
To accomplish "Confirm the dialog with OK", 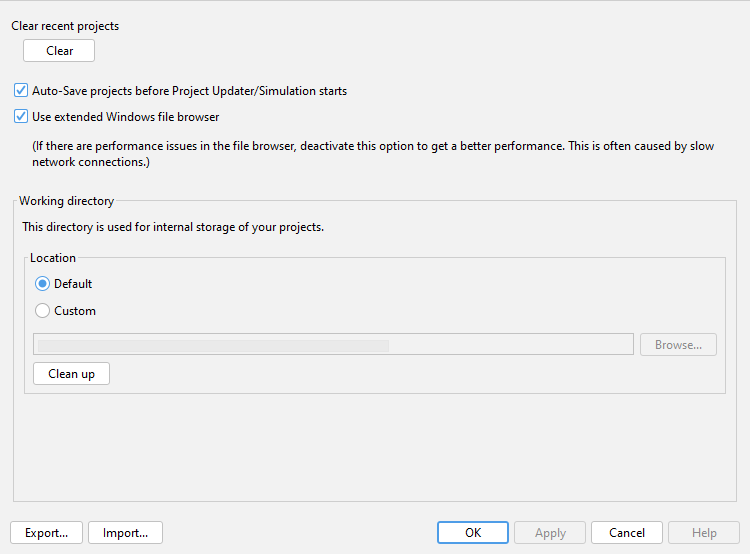I will [x=473, y=533].
